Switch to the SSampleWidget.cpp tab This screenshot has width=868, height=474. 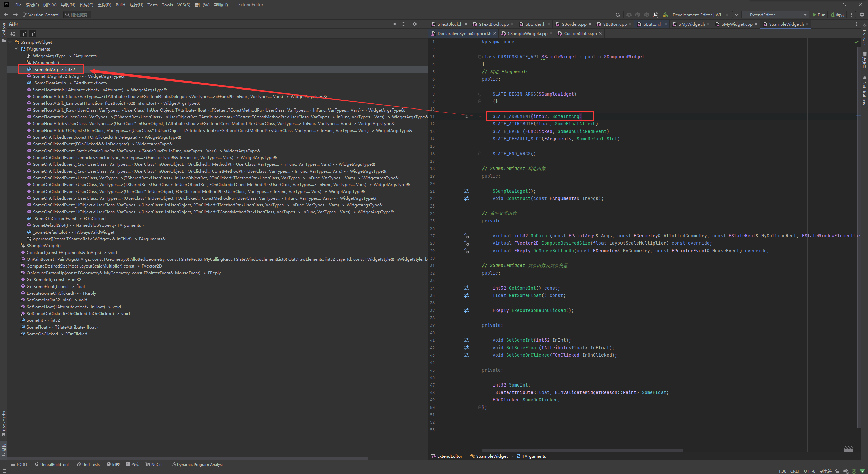click(527, 33)
